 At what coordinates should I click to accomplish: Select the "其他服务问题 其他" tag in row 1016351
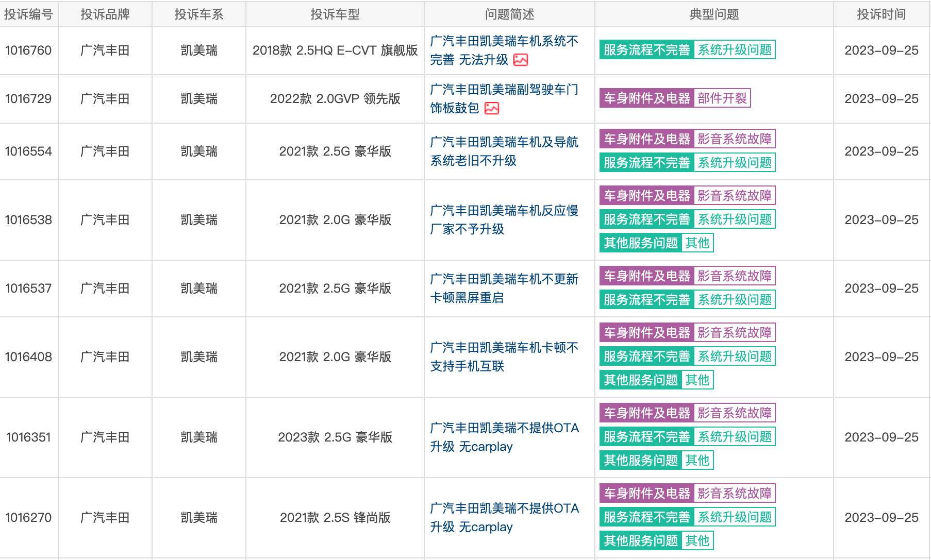point(657,461)
